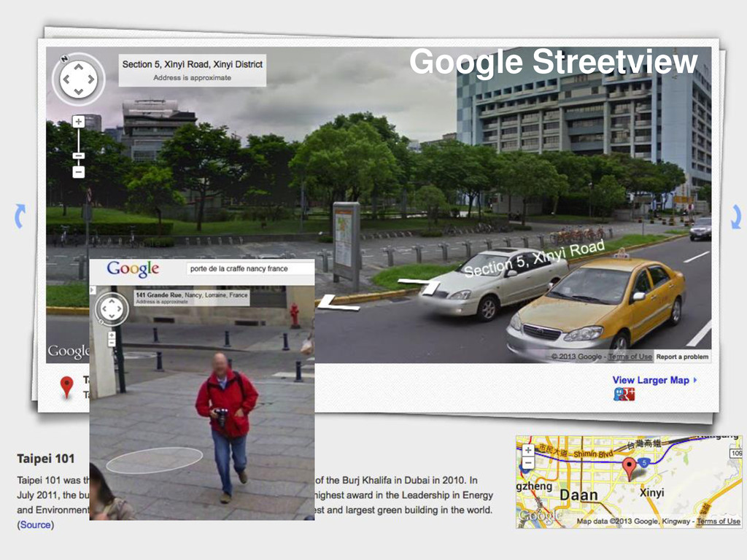This screenshot has width=747, height=560.
Task: Click the 141 Grande Rue address label
Action: [x=192, y=297]
